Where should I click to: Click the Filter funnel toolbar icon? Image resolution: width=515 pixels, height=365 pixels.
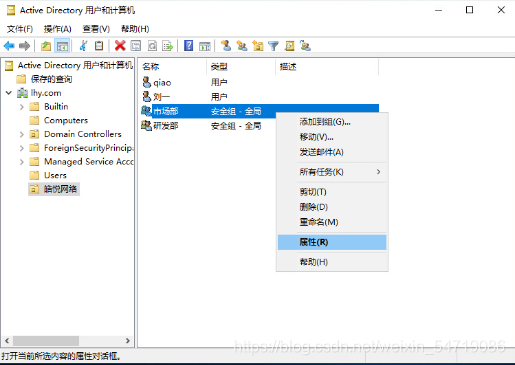[273, 46]
